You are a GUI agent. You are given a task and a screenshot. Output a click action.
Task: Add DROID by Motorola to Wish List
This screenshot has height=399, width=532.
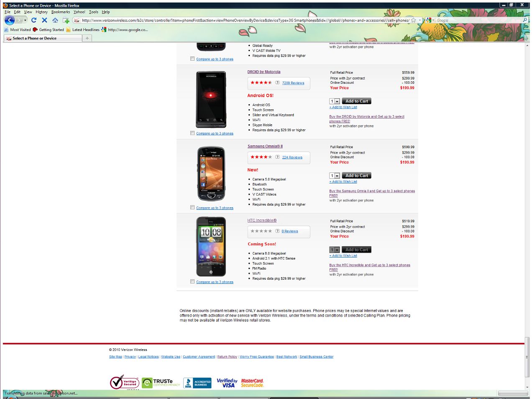point(343,107)
